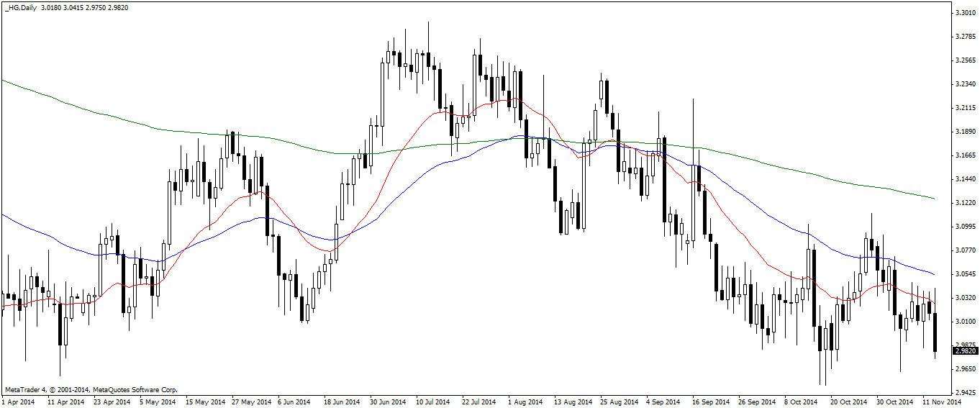Click the 3.2340 price axis label
The width and height of the screenshot is (980, 408).
coord(965,84)
